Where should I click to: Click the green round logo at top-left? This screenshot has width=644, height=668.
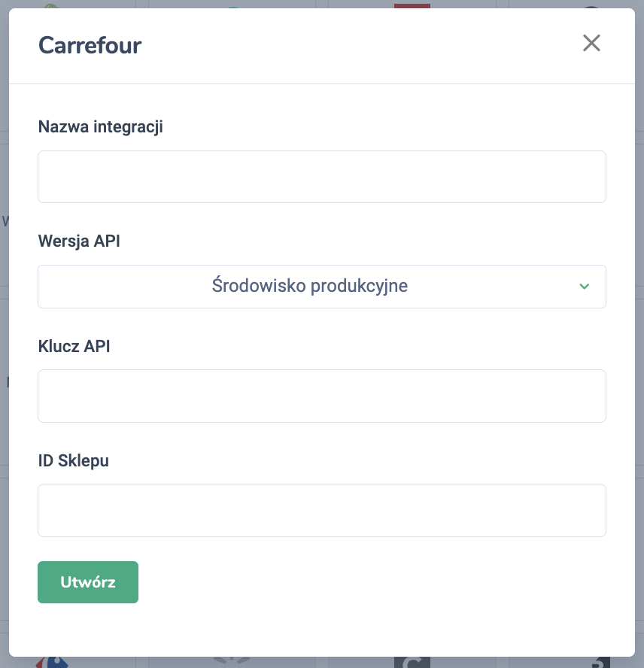pyautogui.click(x=51, y=5)
